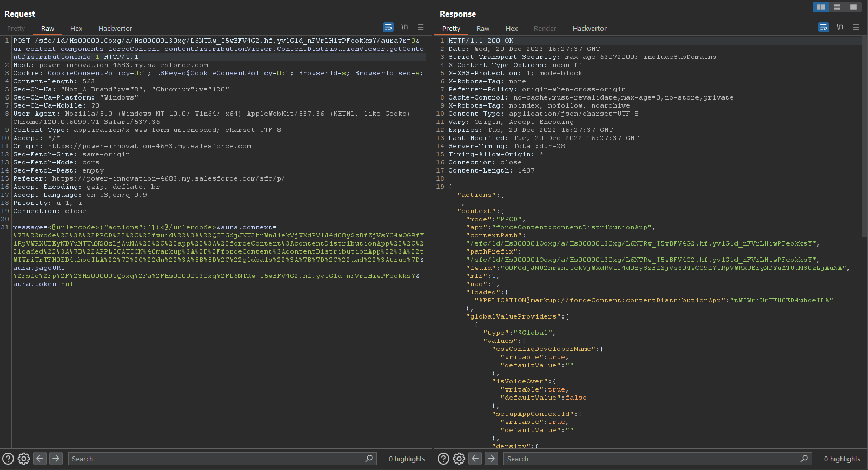
Task: Switch Request view to Raw tab
Action: point(48,29)
